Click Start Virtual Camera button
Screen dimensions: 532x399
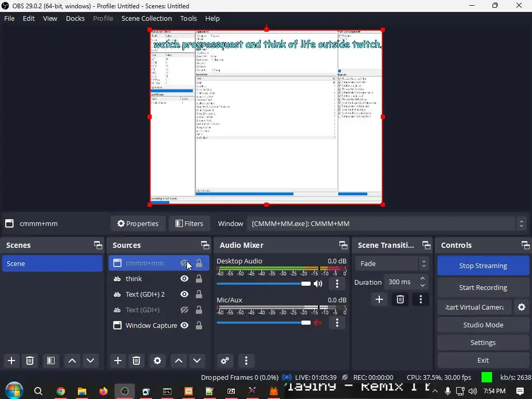pos(474,307)
